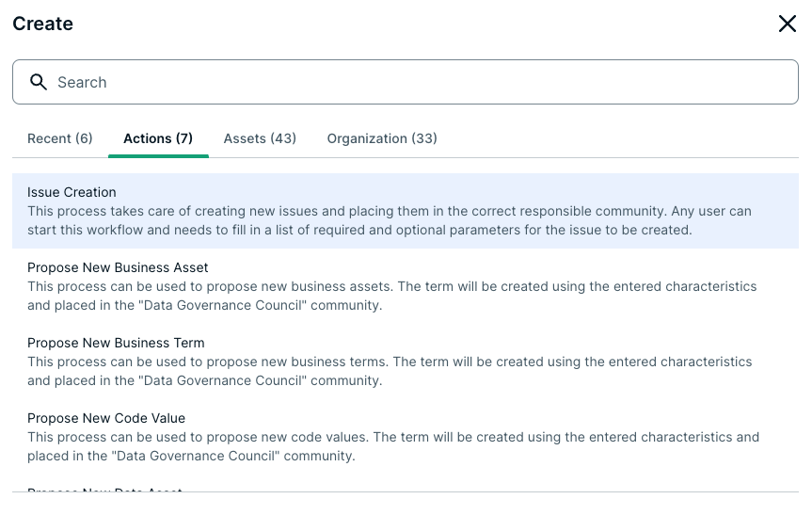Click the Propose New Business Term description
Screen dimensions: 812x515
(x=390, y=371)
